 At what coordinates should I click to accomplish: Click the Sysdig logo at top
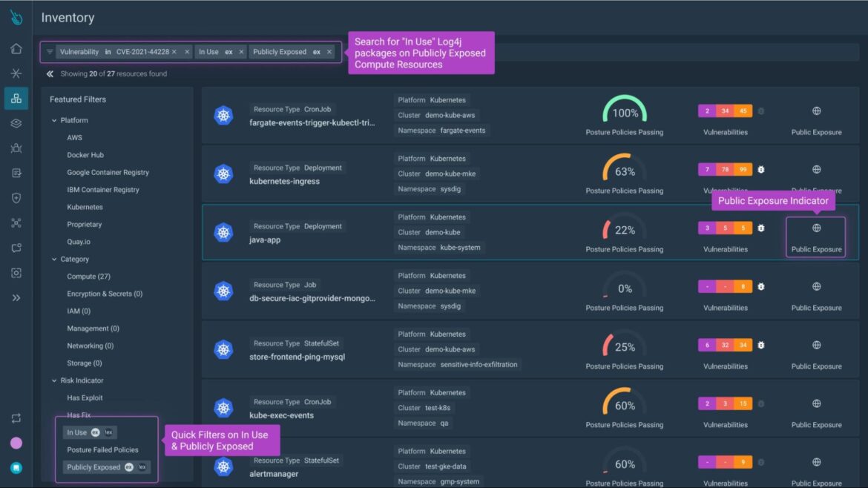(16, 18)
